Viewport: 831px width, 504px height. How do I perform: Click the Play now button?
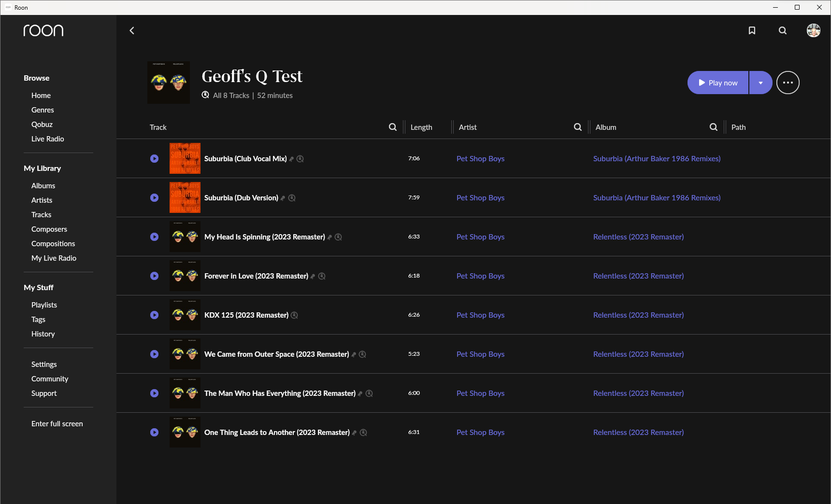[x=718, y=83]
